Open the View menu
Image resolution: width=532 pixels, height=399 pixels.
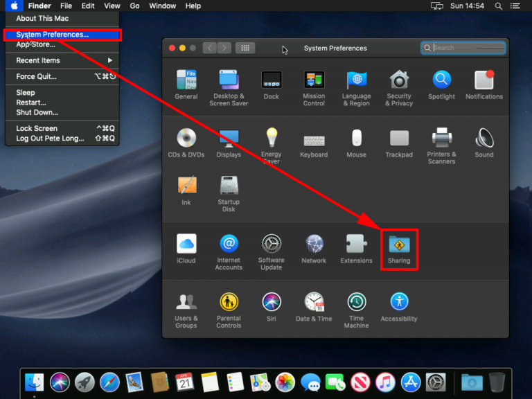coord(112,6)
